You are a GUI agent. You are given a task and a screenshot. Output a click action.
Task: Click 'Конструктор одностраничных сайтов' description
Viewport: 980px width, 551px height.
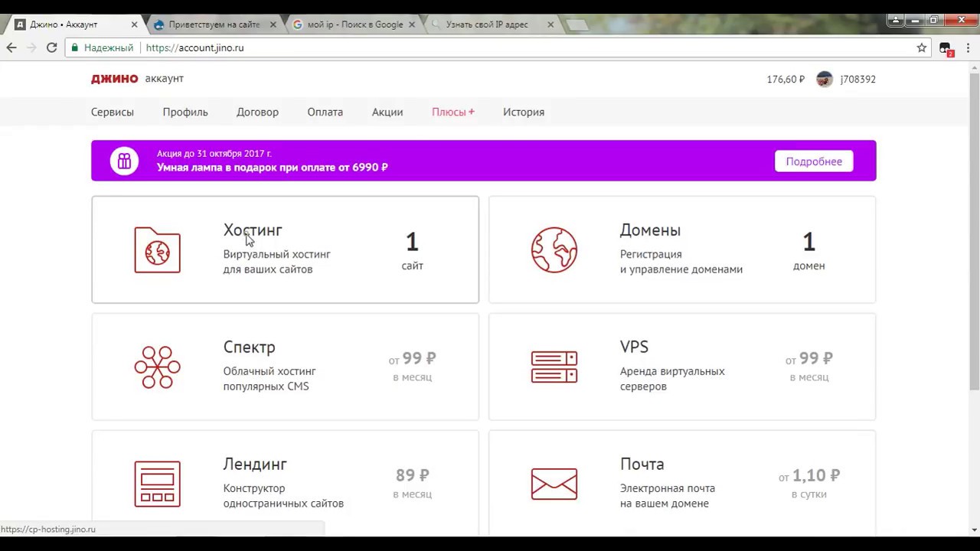[x=283, y=496]
